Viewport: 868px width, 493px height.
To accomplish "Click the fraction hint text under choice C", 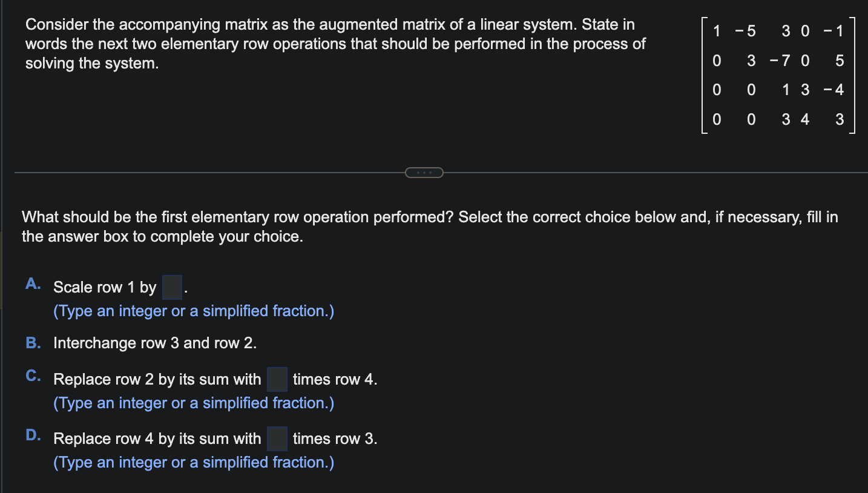I will point(194,403).
